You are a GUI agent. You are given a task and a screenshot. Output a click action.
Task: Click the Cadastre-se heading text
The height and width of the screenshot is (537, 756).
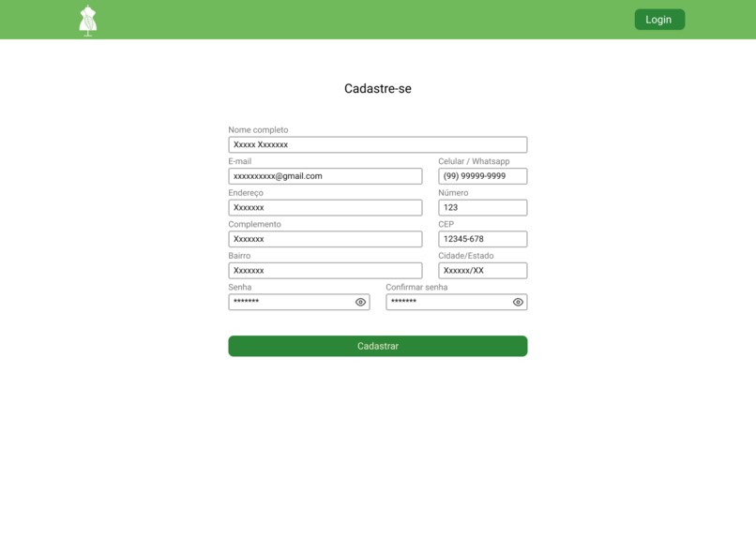[377, 89]
